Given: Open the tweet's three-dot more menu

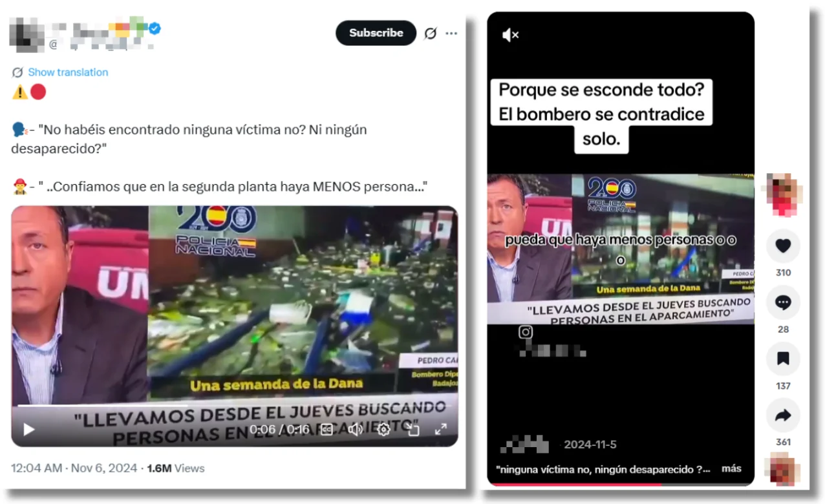Looking at the screenshot, I should point(451,34).
